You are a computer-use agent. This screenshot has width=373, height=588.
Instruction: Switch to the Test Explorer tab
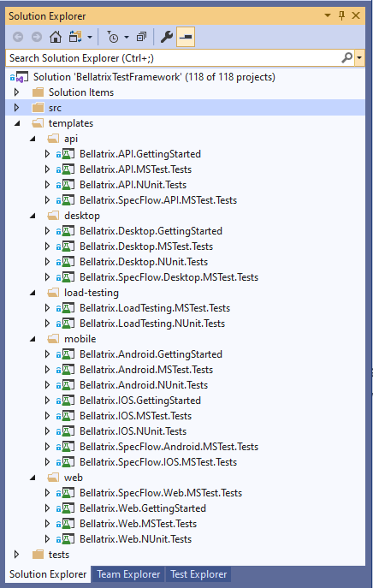click(198, 574)
